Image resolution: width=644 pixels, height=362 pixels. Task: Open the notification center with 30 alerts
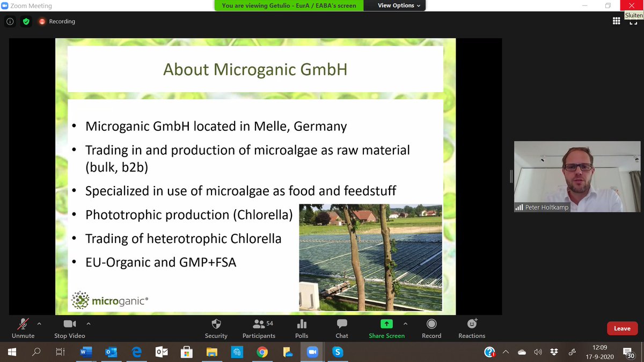[x=630, y=352]
